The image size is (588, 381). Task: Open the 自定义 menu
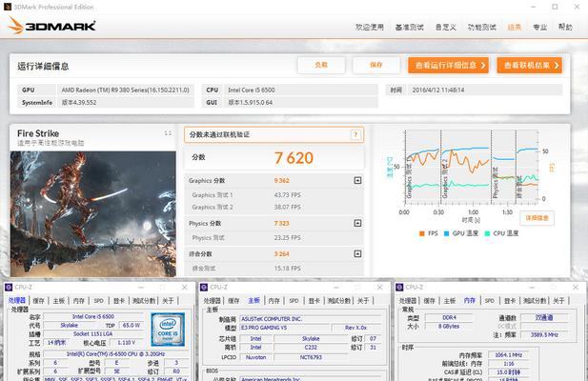pos(445,27)
